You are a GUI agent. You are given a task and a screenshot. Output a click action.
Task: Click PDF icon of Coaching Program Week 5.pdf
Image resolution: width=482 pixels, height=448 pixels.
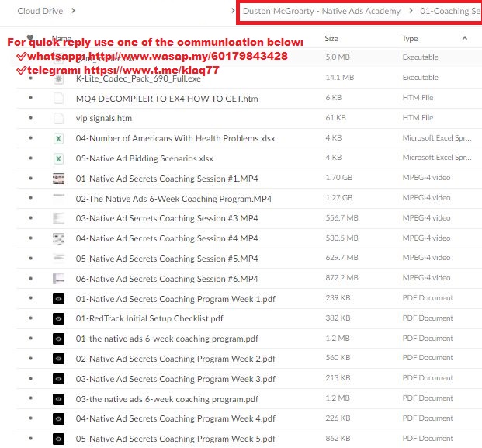point(58,439)
